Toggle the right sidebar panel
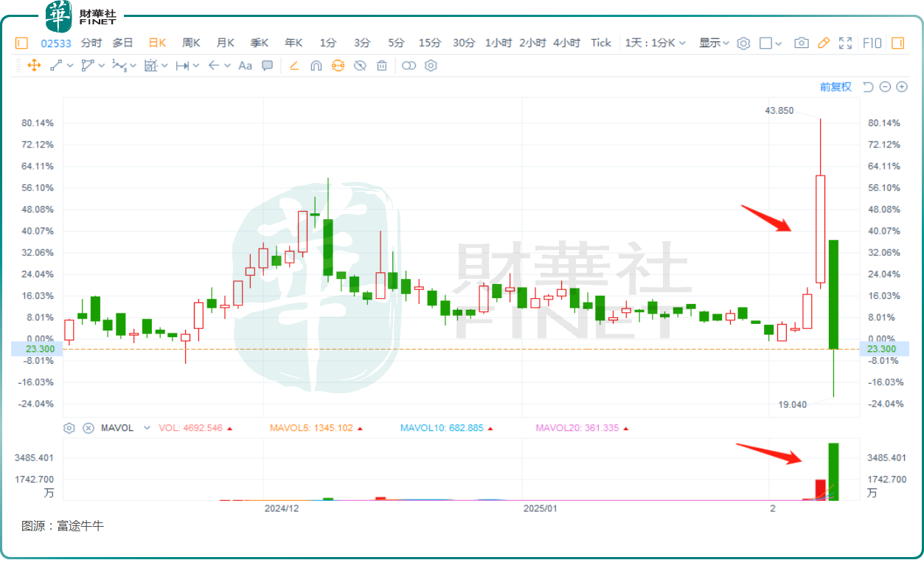 (x=897, y=43)
